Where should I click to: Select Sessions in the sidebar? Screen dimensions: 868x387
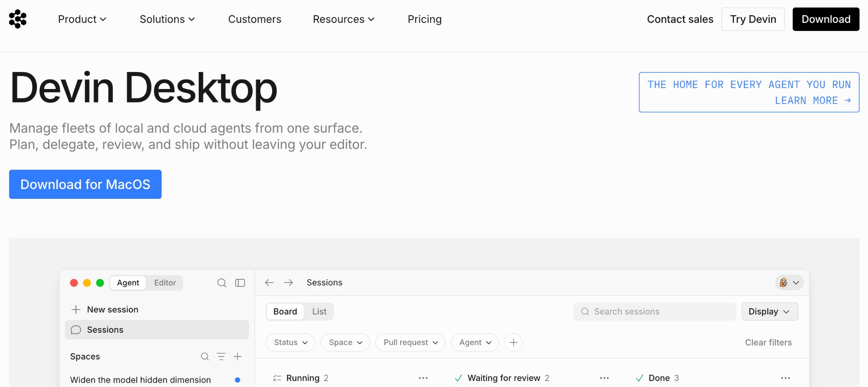[x=157, y=330]
